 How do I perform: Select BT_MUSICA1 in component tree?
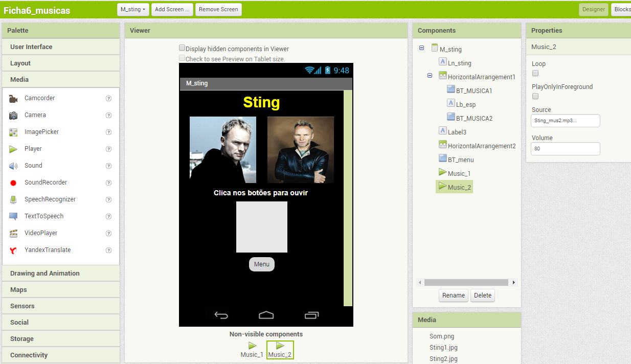point(474,90)
